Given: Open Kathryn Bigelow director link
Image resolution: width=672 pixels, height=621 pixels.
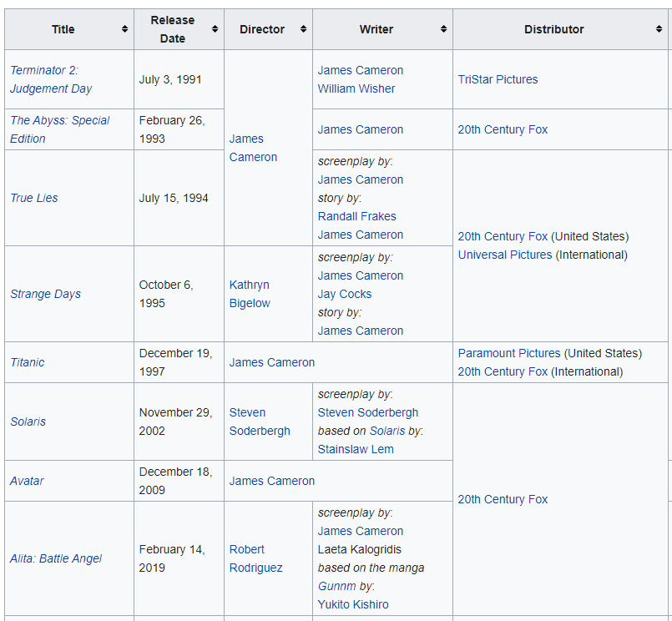Looking at the screenshot, I should pos(250,294).
